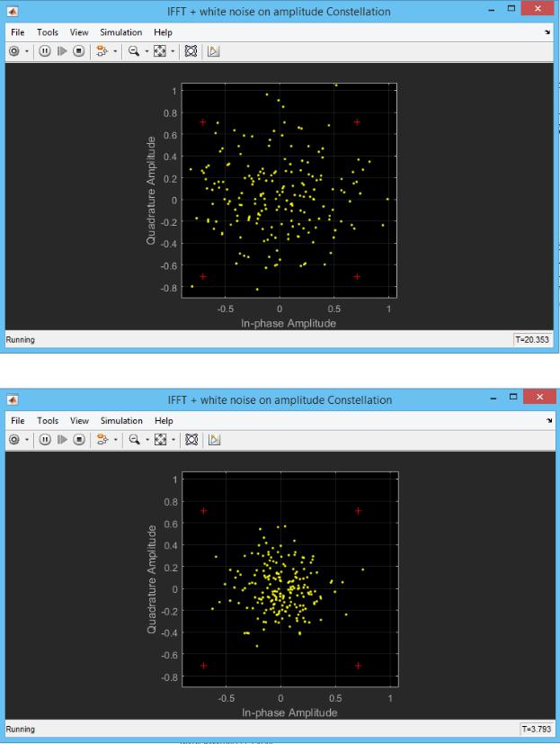Toggle reference constellation icon in T=20.353 window
The height and width of the screenshot is (744, 560).
coord(191,51)
